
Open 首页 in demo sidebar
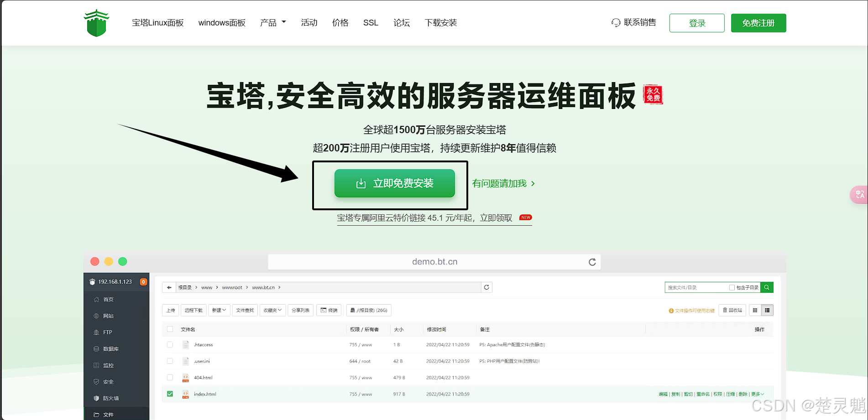click(x=108, y=300)
